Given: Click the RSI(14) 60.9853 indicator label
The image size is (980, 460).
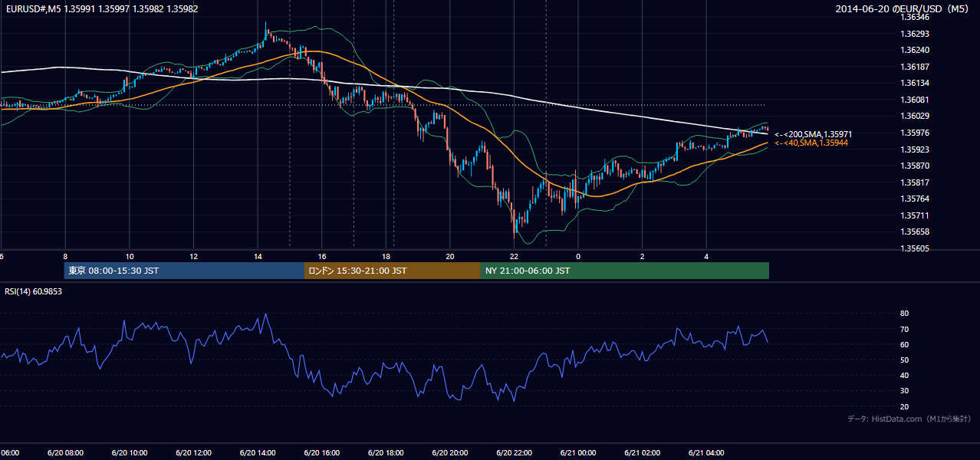Looking at the screenshot, I should [x=34, y=291].
